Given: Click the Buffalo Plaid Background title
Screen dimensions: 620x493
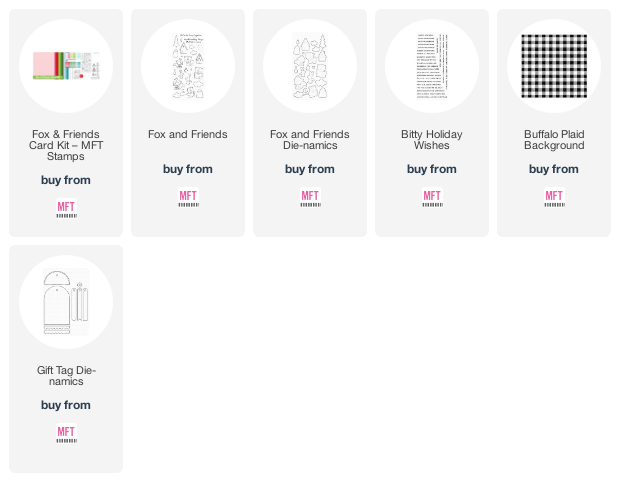Looking at the screenshot, I should point(554,140).
